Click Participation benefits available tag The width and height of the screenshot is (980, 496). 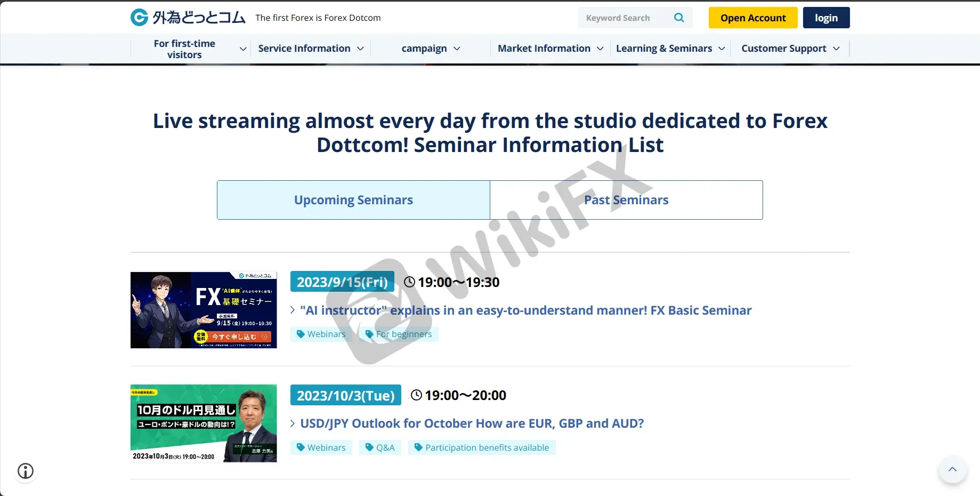coord(482,447)
